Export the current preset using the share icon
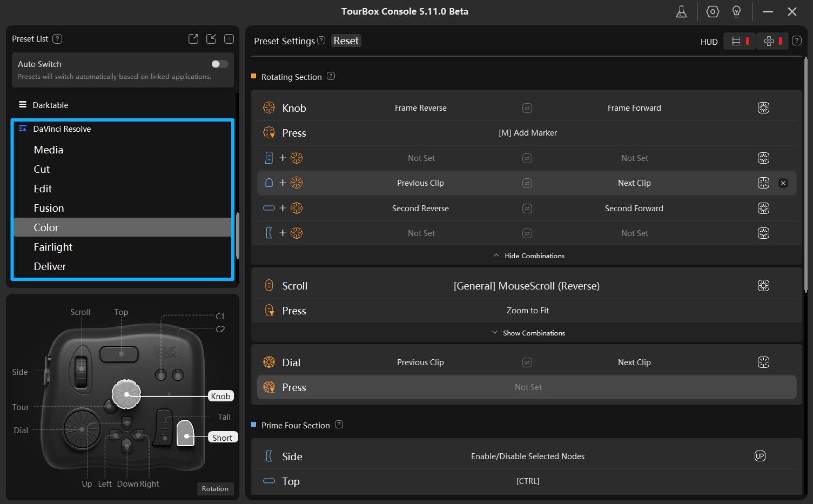This screenshot has height=504, width=813. [x=193, y=38]
